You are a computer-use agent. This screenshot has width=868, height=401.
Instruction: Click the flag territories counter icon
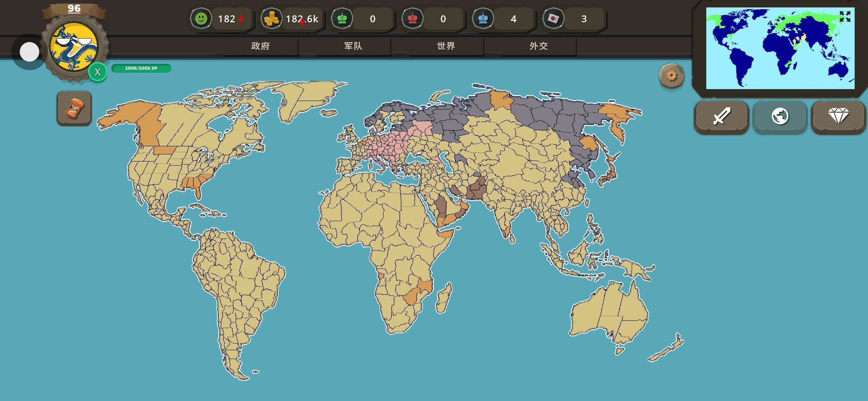click(553, 19)
